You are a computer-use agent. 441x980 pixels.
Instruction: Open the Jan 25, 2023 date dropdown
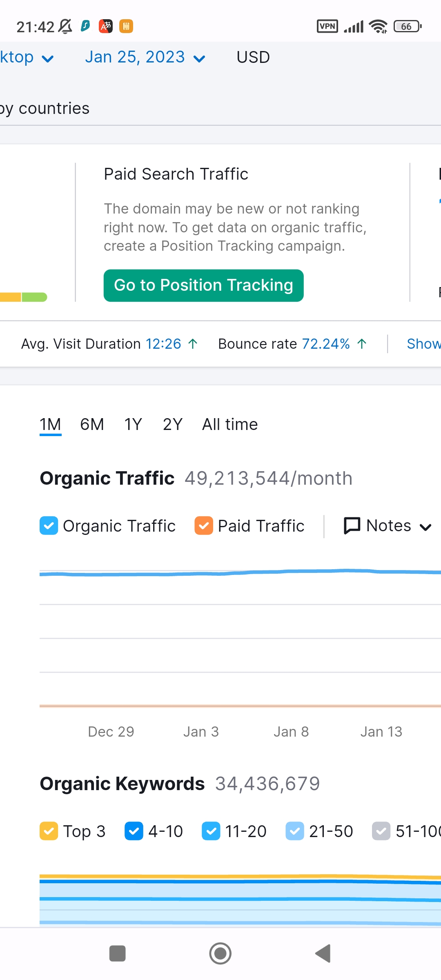[145, 57]
